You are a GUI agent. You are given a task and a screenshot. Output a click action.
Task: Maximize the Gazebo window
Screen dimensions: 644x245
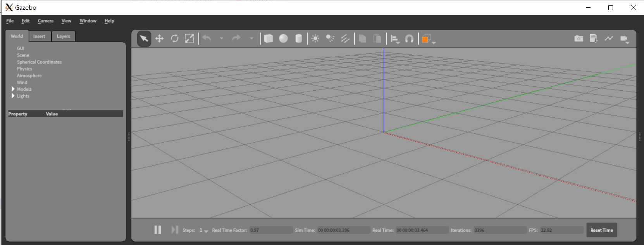pos(611,8)
